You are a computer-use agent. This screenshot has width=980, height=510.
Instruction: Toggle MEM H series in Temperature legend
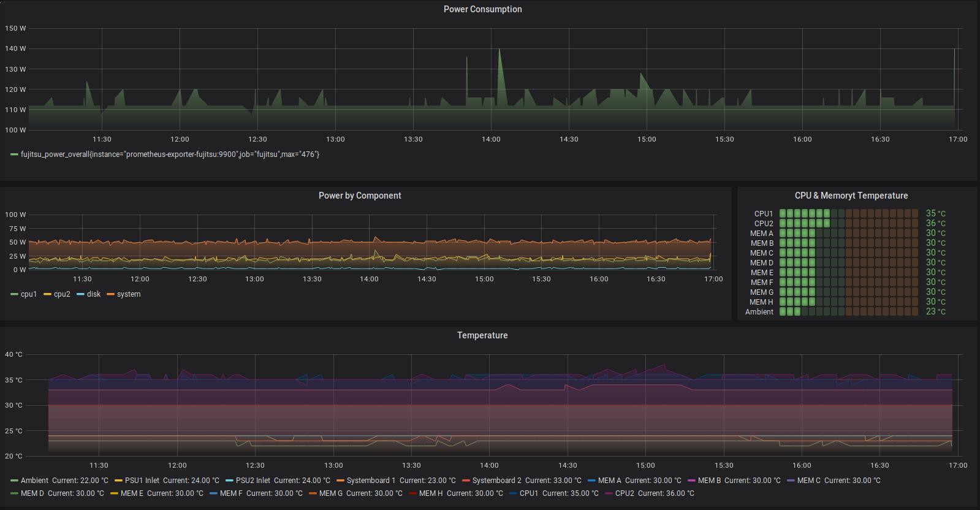point(431,493)
